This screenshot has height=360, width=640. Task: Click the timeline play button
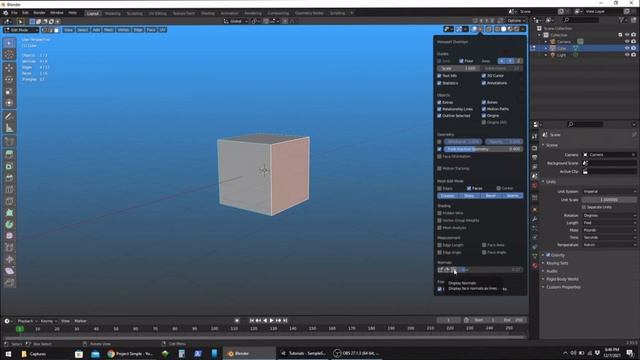click(x=271, y=320)
